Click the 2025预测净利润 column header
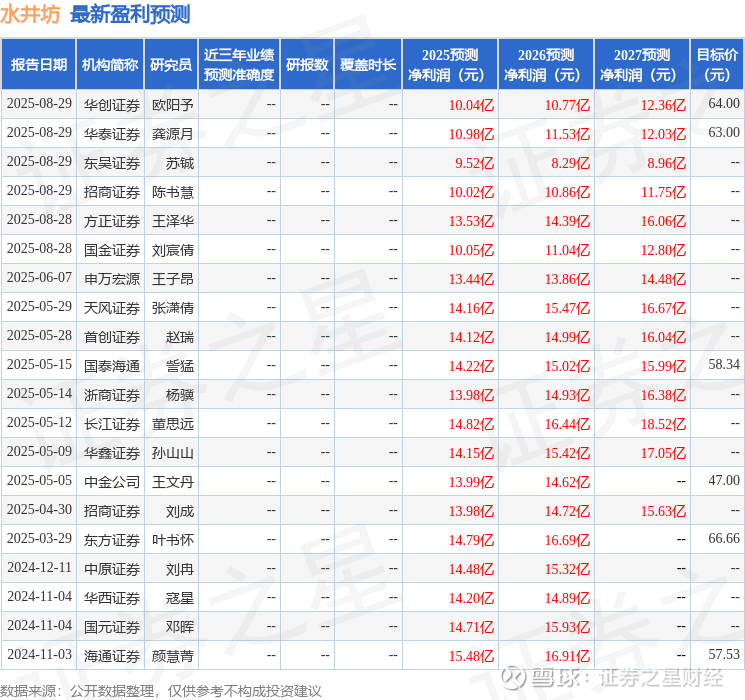This screenshot has height=700, width=745. pos(450,65)
